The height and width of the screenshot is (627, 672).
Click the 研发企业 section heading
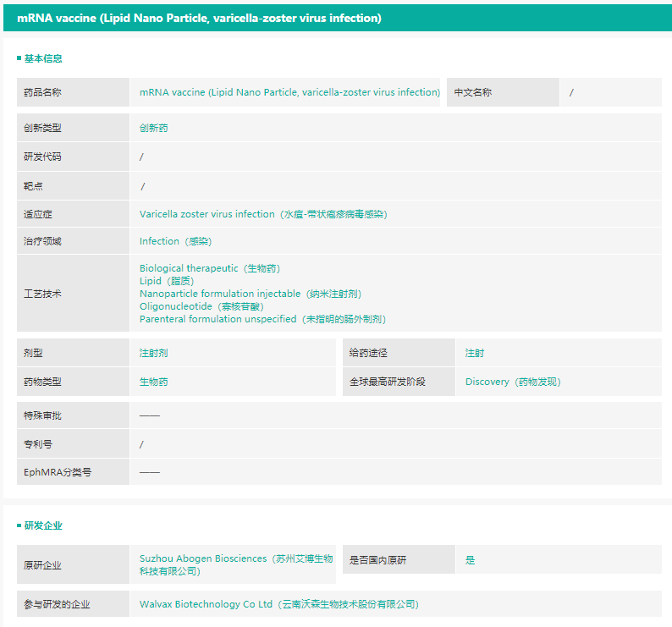pyautogui.click(x=42, y=525)
